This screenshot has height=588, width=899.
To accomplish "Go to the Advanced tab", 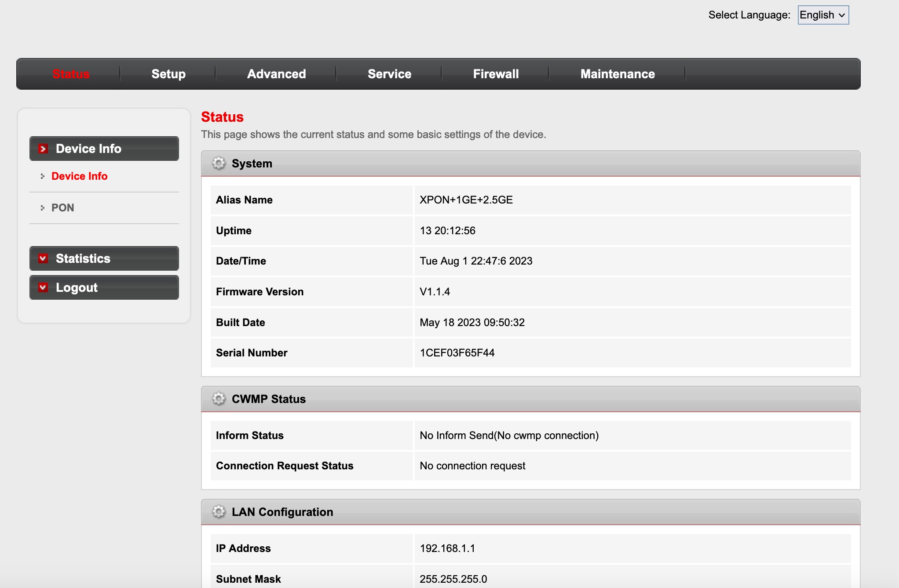I will point(276,74).
